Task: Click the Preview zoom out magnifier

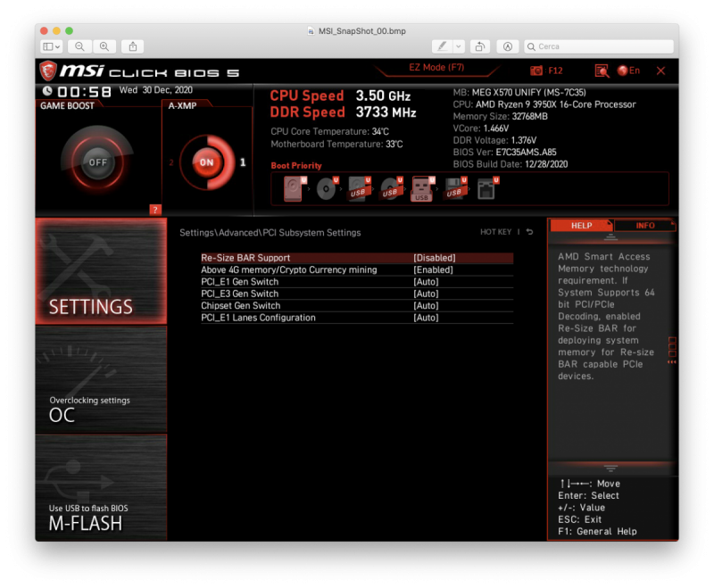Action: (x=80, y=46)
